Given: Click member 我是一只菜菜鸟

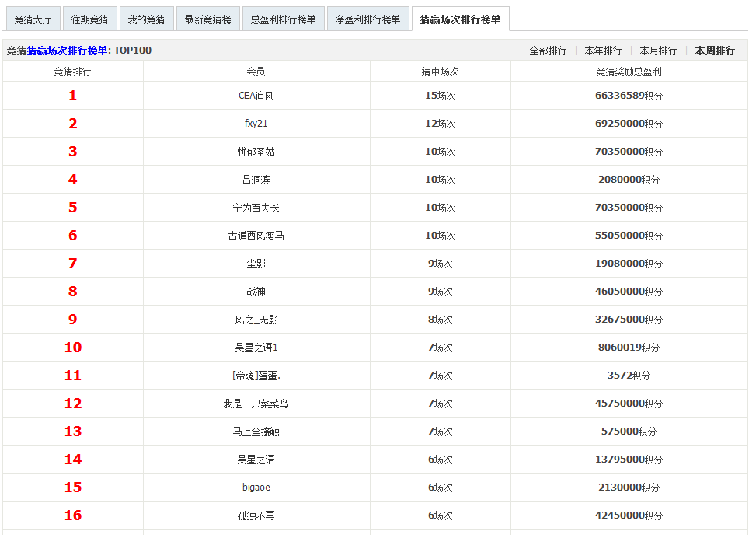Looking at the screenshot, I should pyautogui.click(x=256, y=404).
